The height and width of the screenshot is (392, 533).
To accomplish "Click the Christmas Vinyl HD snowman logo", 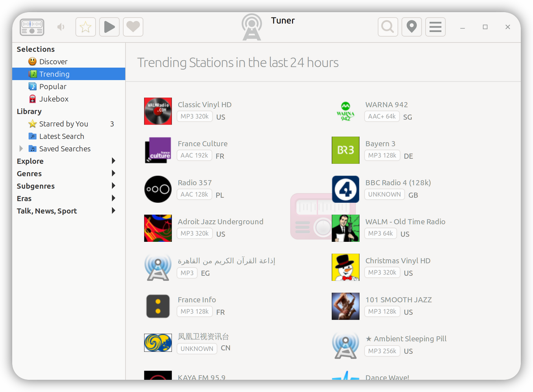I will coord(345,267).
